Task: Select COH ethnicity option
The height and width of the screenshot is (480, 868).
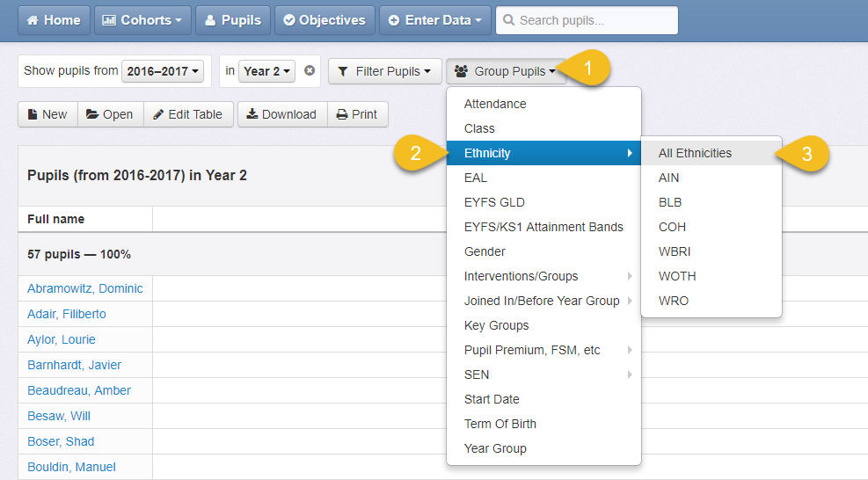Action: click(711, 227)
